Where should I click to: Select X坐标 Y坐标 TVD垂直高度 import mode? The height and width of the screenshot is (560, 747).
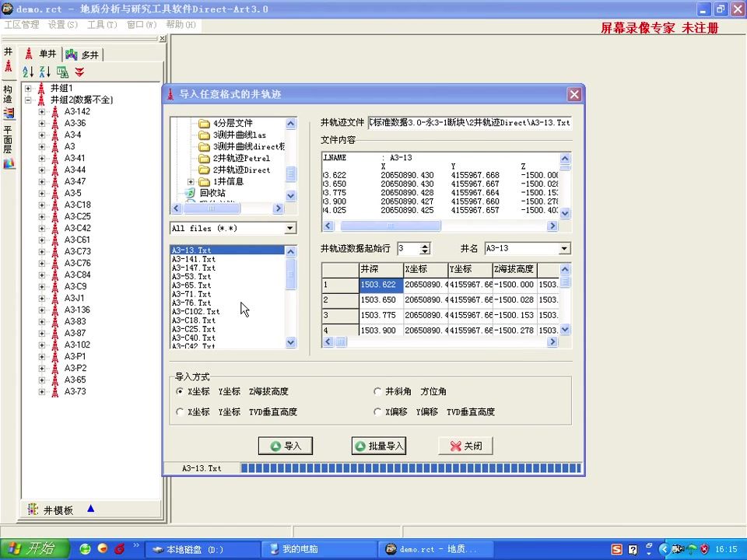[x=180, y=412]
